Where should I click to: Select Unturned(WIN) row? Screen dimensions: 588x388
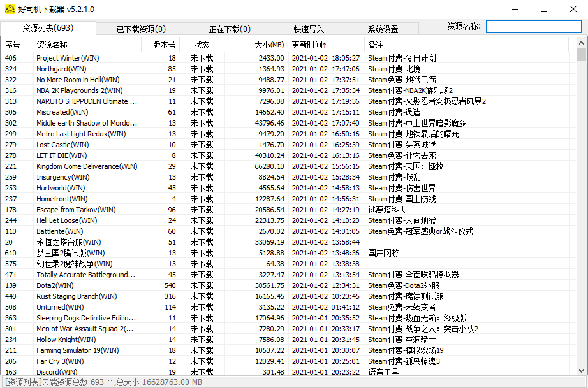[288, 308]
